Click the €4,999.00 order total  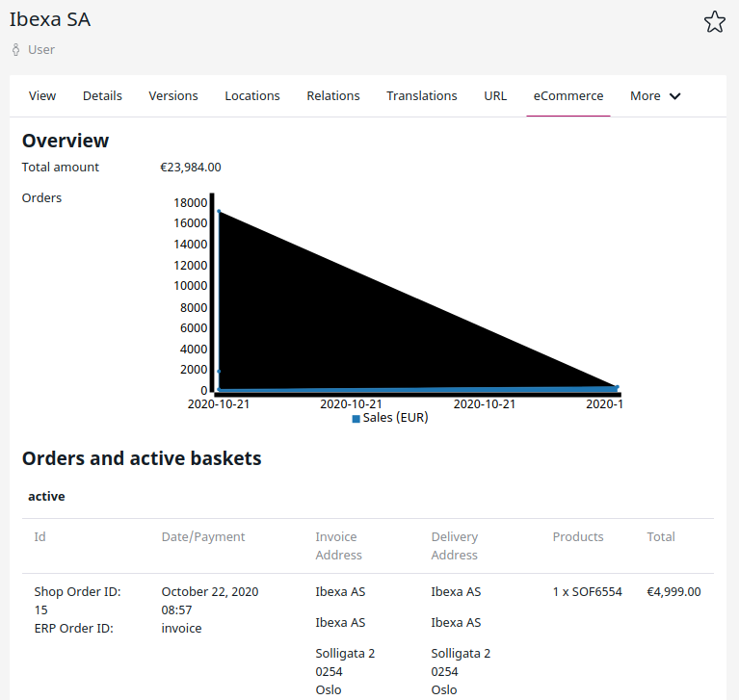pyautogui.click(x=673, y=591)
